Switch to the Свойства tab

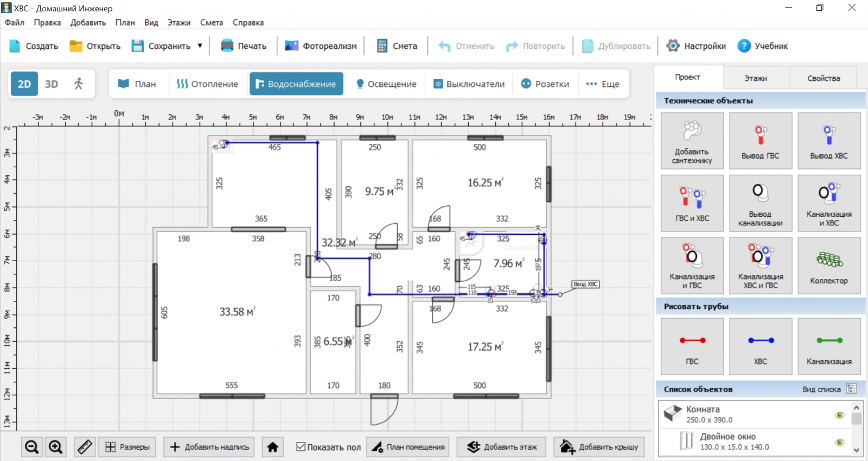pos(823,78)
